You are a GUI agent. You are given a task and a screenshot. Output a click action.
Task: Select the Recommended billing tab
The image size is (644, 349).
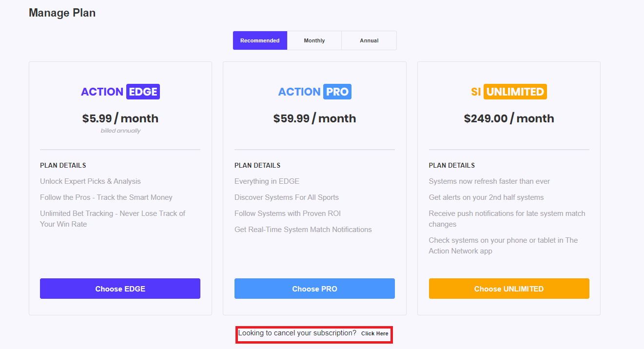tap(260, 40)
